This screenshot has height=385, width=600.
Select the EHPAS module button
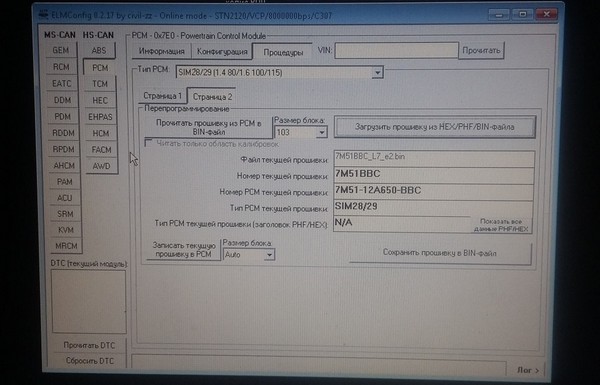coord(100,117)
